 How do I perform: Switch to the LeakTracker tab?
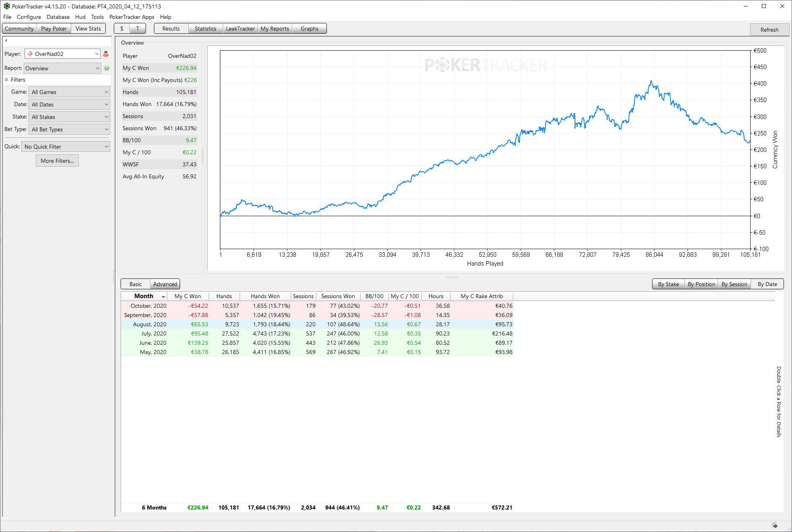point(240,29)
